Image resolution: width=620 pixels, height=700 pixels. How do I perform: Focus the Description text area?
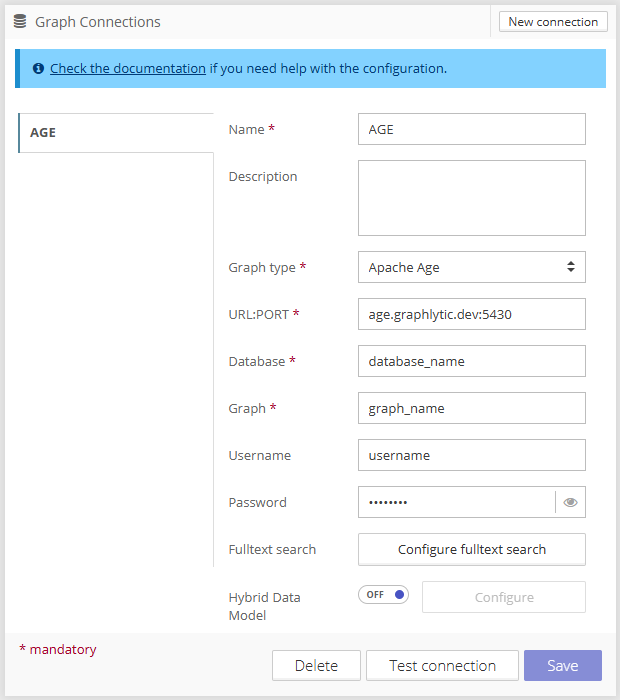(471, 198)
